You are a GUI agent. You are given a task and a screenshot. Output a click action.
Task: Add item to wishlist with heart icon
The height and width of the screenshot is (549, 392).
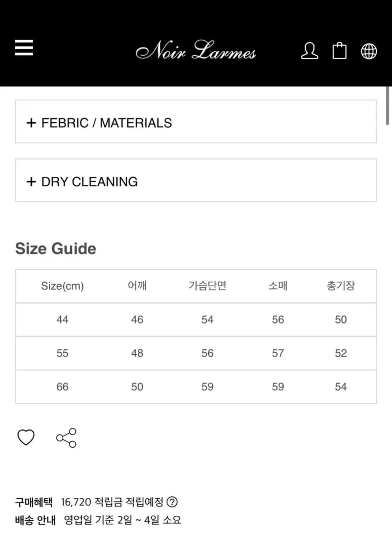pos(26,437)
